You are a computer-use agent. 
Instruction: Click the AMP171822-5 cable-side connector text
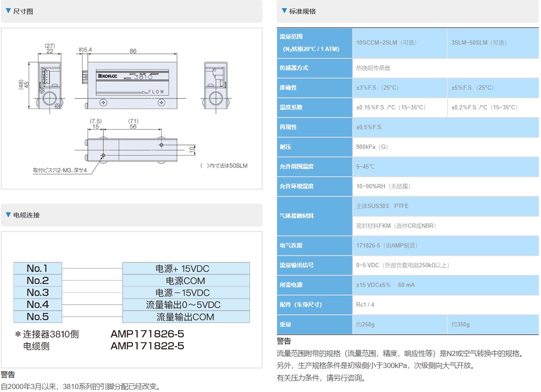point(147,346)
